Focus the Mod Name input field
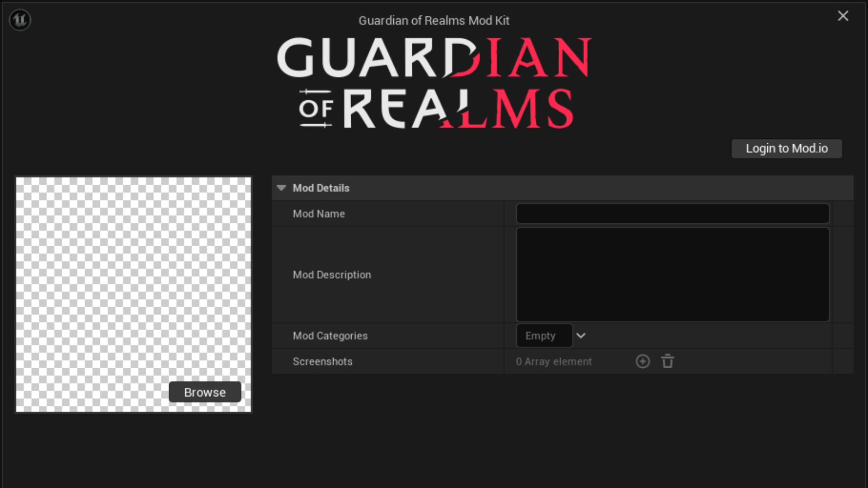The image size is (868, 488). [x=673, y=214]
